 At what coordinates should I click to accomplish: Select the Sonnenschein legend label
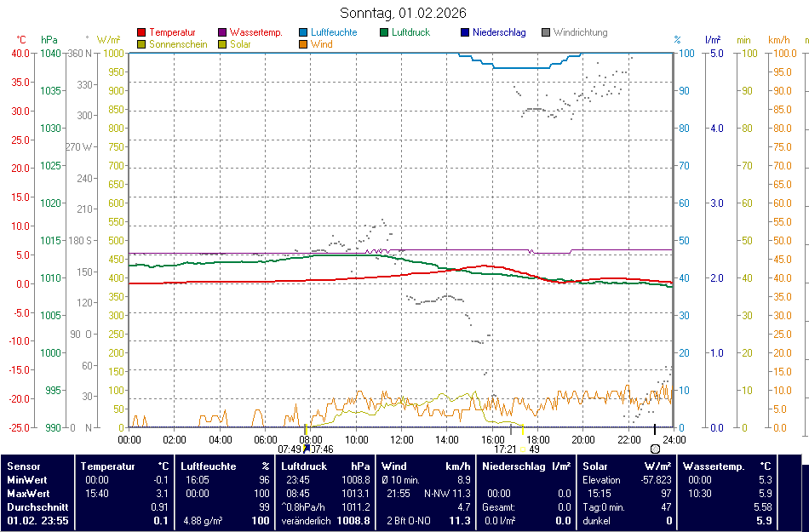(178, 44)
